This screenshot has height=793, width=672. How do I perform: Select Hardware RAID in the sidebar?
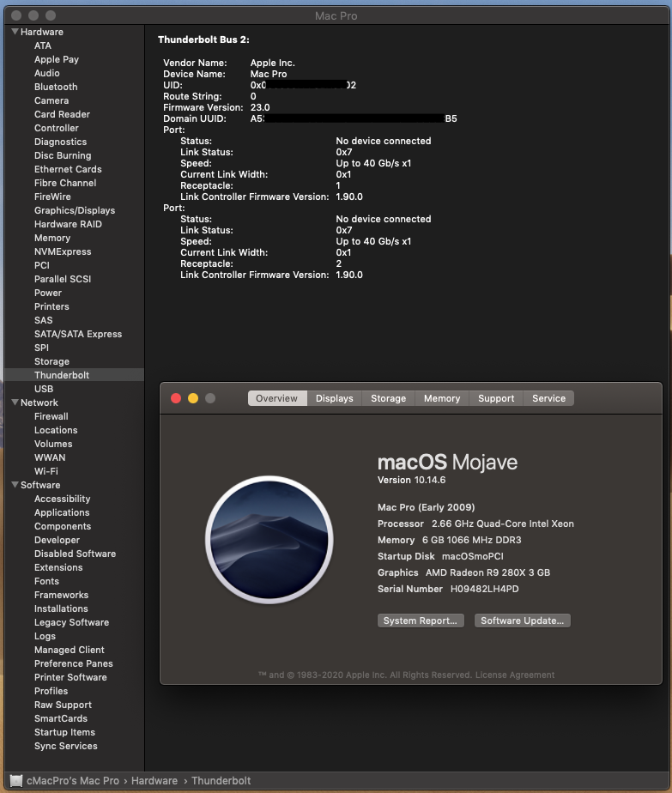[69, 224]
